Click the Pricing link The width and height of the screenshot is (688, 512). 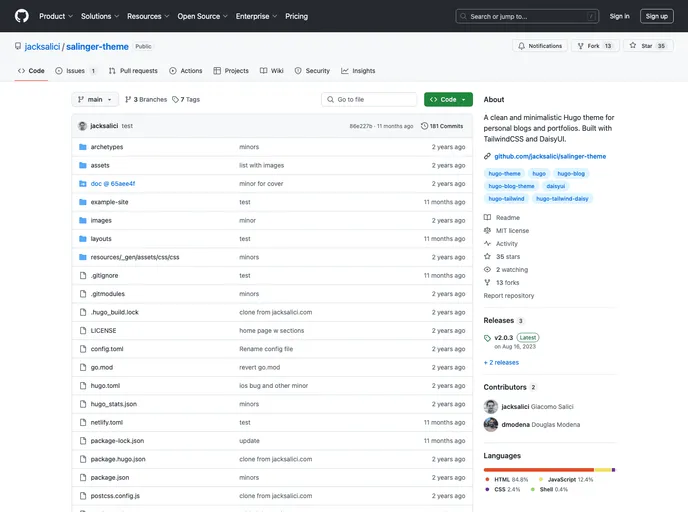click(x=297, y=16)
